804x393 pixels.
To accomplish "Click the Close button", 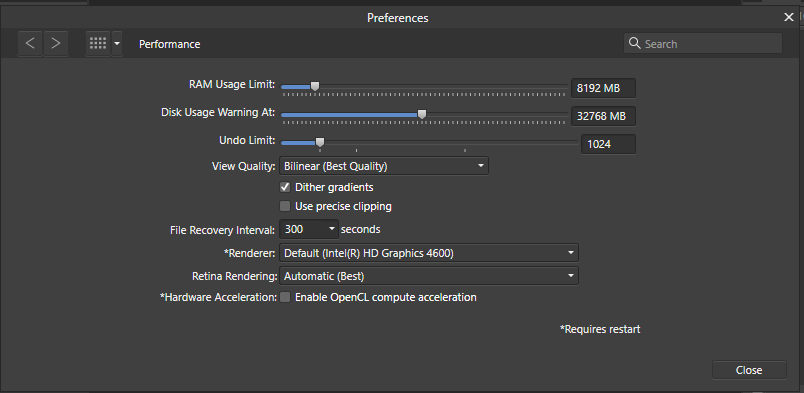I will click(749, 370).
